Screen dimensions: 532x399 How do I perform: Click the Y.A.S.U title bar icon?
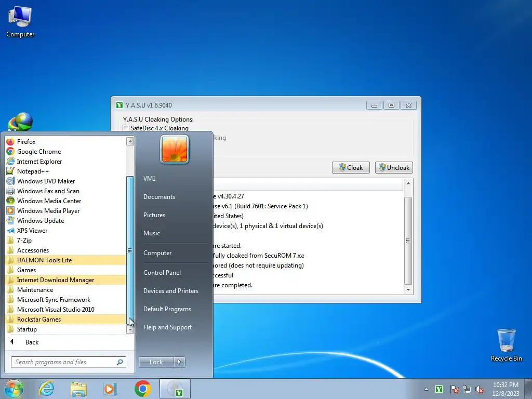coord(119,105)
